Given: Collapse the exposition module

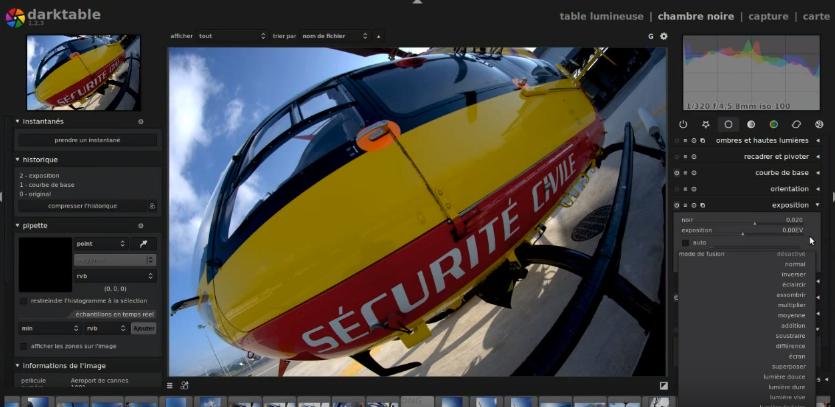Looking at the screenshot, I should (x=817, y=205).
